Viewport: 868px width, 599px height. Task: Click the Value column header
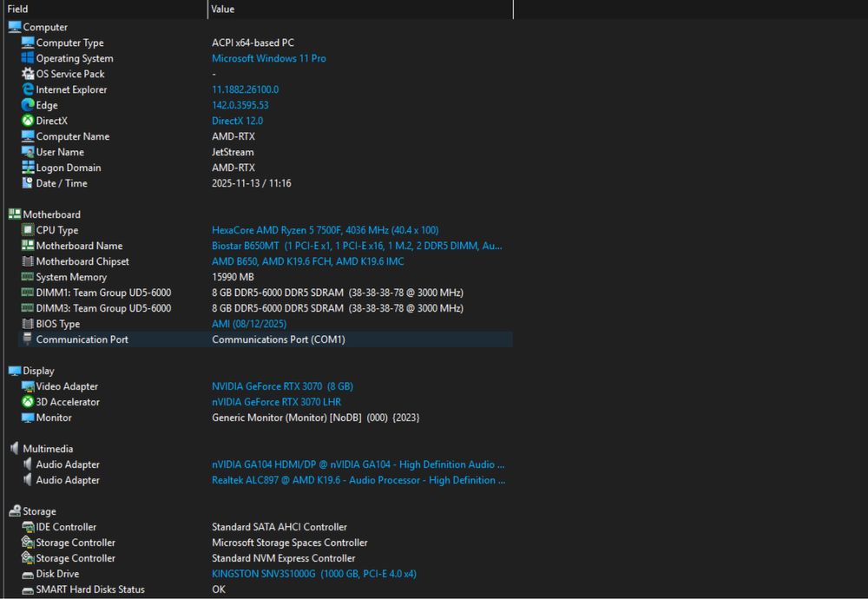tap(360, 9)
